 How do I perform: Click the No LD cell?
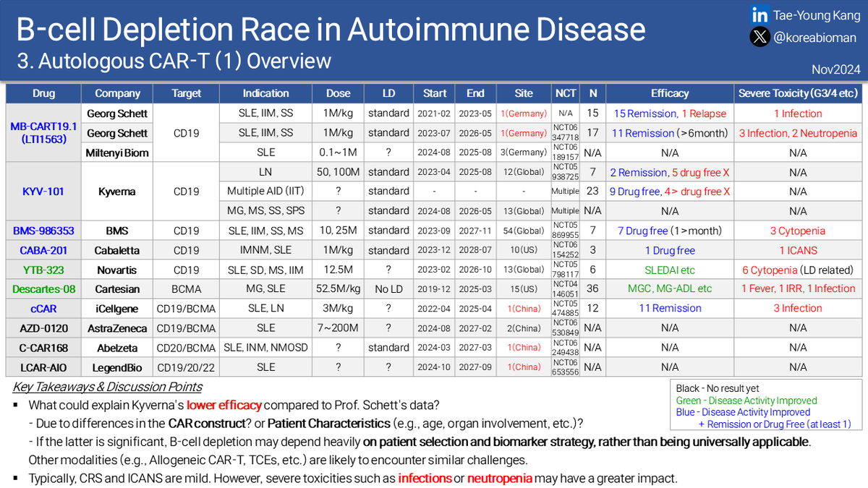click(388, 289)
